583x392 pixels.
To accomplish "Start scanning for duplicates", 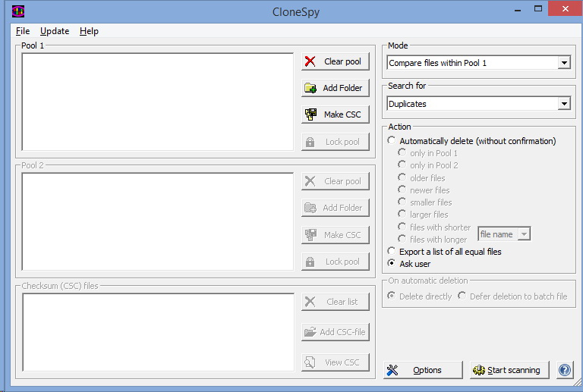I will [509, 370].
